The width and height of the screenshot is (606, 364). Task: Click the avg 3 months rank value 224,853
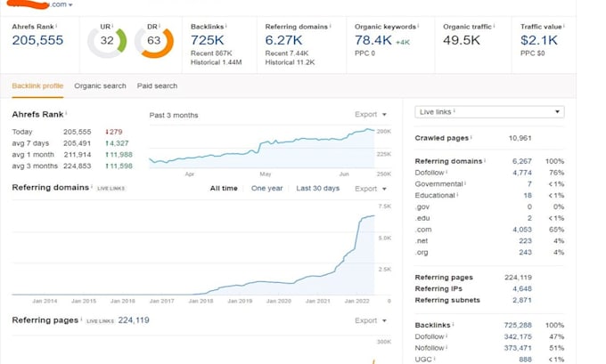[78, 166]
